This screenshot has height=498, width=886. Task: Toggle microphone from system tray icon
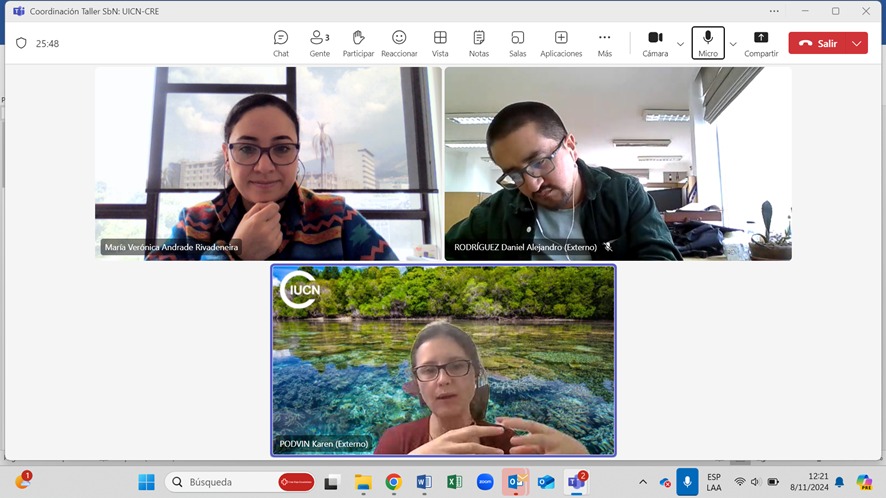point(687,482)
